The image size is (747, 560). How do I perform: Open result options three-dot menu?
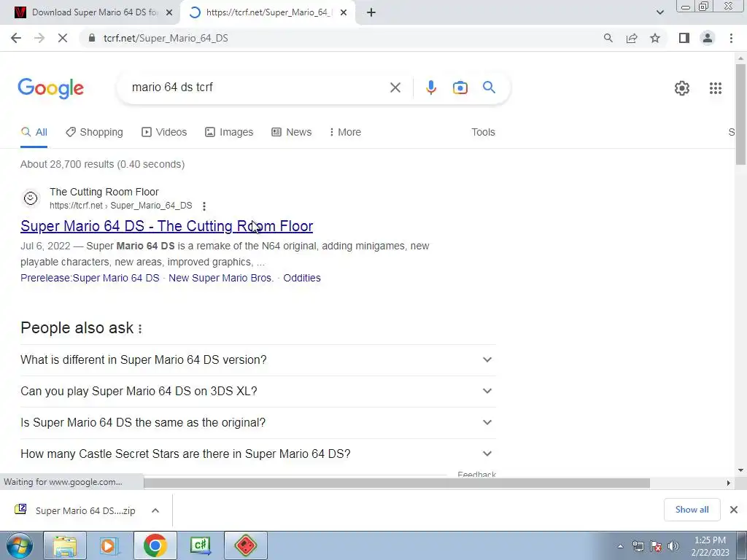click(204, 206)
